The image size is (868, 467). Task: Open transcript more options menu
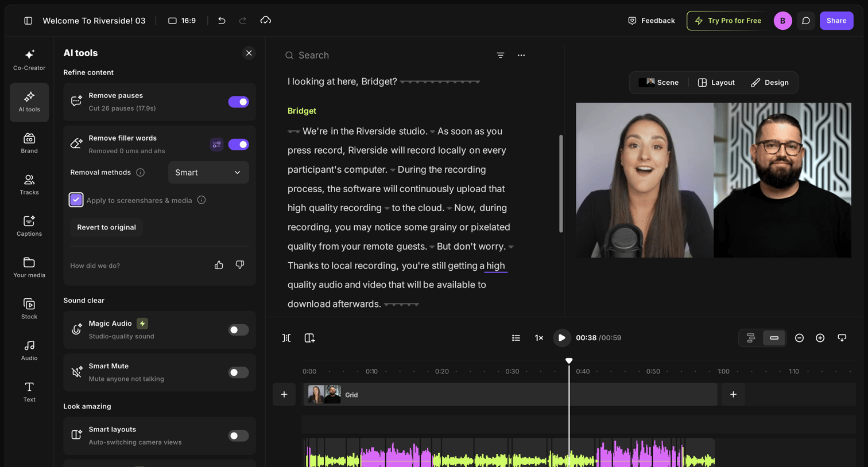521,56
